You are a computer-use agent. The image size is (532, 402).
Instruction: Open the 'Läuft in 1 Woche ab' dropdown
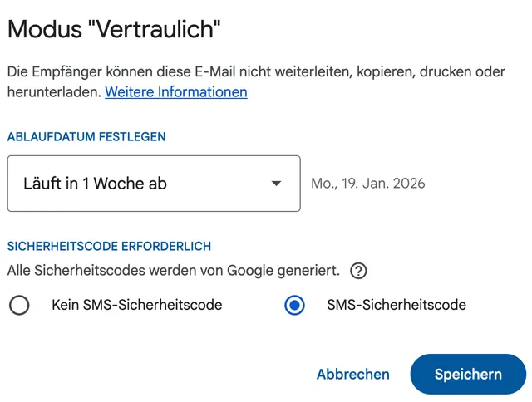154,184
